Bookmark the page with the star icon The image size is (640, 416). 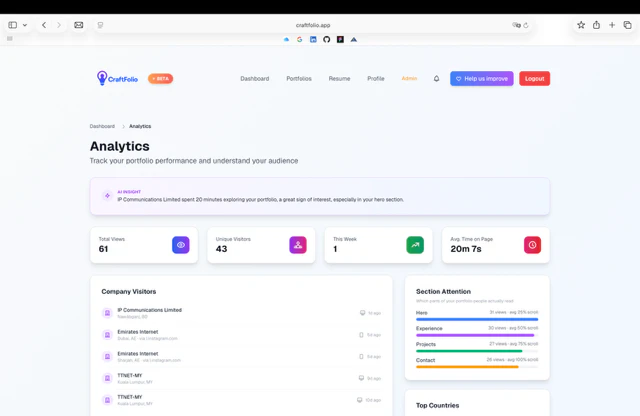pyautogui.click(x=581, y=25)
